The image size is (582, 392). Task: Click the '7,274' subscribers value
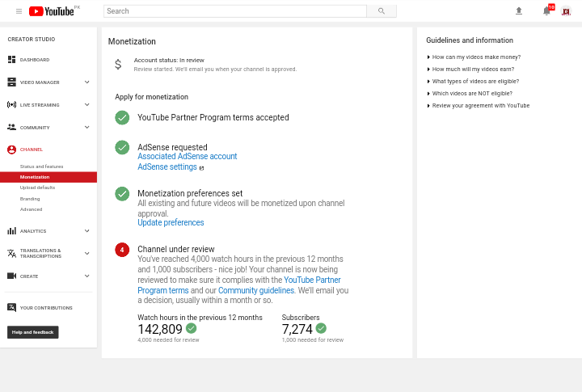pyautogui.click(x=297, y=329)
